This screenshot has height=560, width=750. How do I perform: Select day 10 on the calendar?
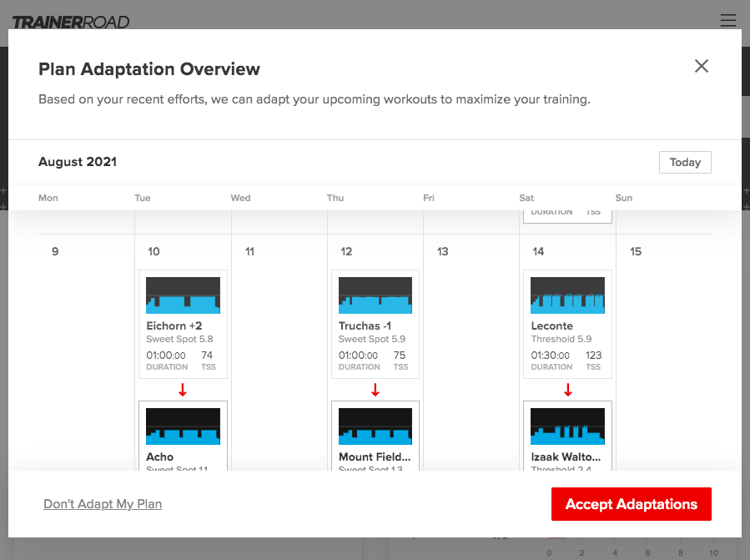154,252
